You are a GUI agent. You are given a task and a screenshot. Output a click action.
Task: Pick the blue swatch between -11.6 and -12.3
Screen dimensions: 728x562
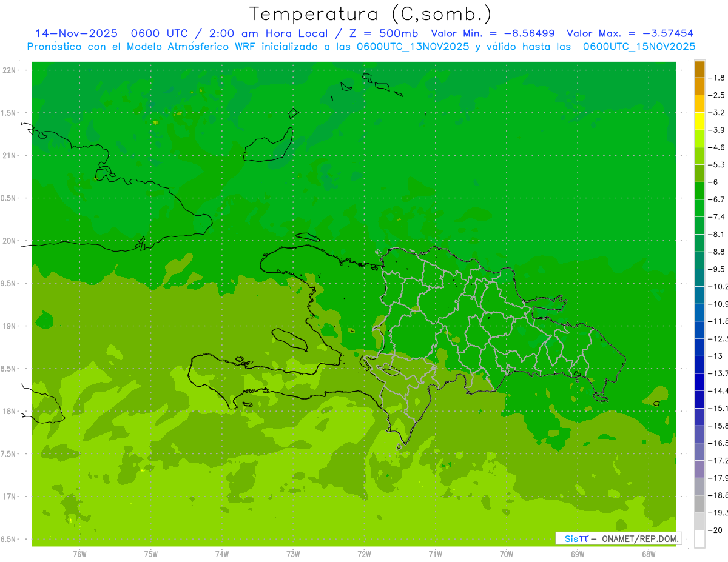[x=699, y=330]
